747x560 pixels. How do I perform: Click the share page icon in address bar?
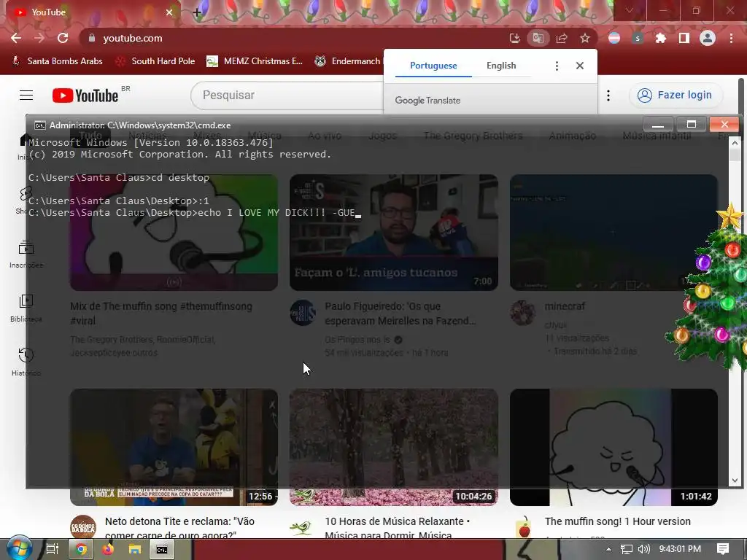click(x=562, y=38)
